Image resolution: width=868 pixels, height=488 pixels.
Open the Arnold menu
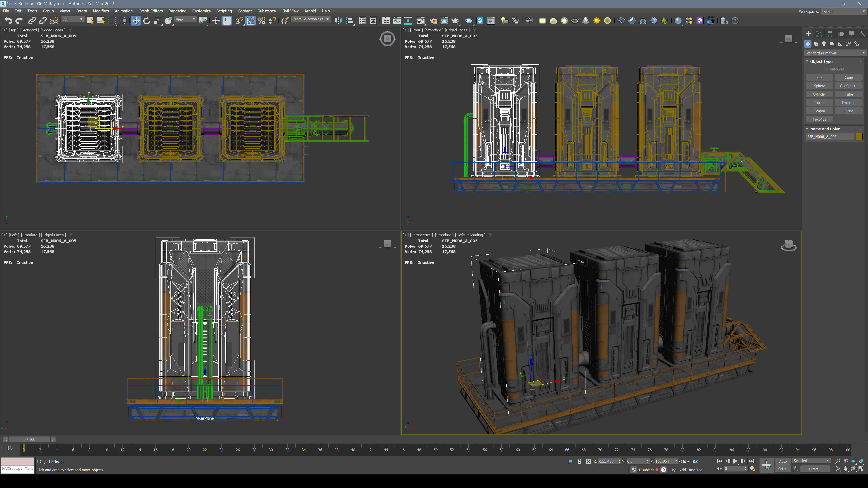310,11
